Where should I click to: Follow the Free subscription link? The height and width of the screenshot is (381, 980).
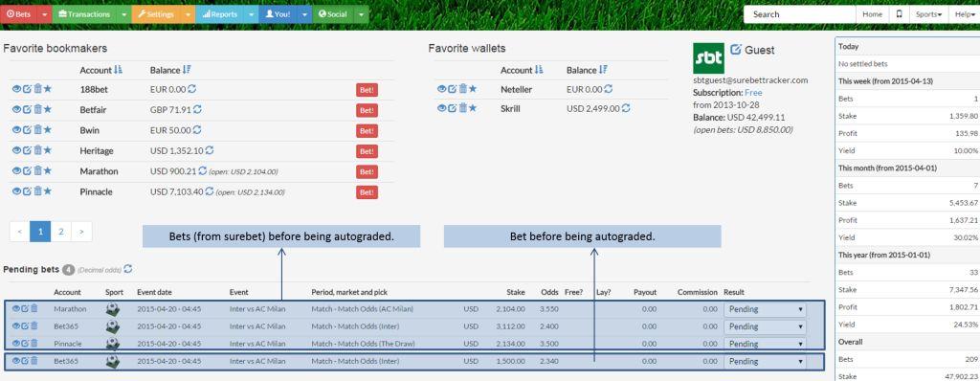click(x=753, y=93)
